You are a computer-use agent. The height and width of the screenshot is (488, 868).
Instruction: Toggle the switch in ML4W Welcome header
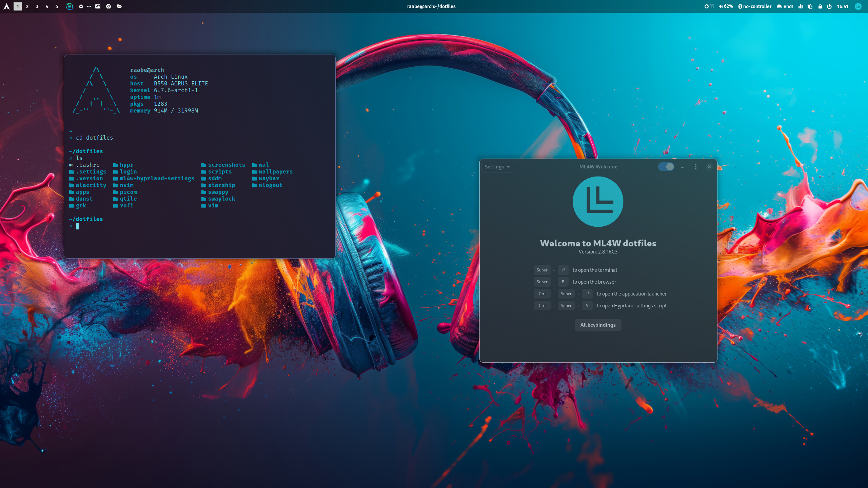point(666,167)
